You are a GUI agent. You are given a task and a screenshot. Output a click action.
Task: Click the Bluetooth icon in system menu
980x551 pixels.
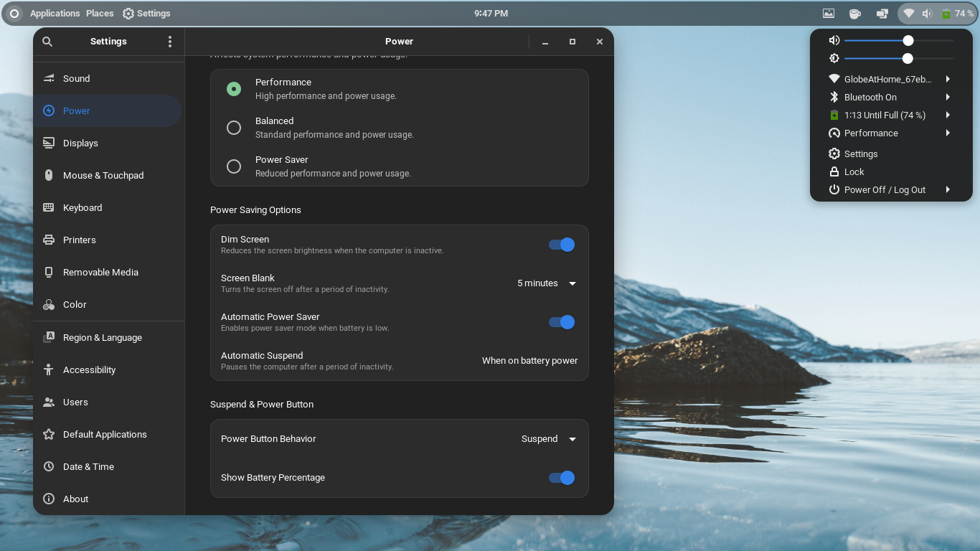(834, 97)
